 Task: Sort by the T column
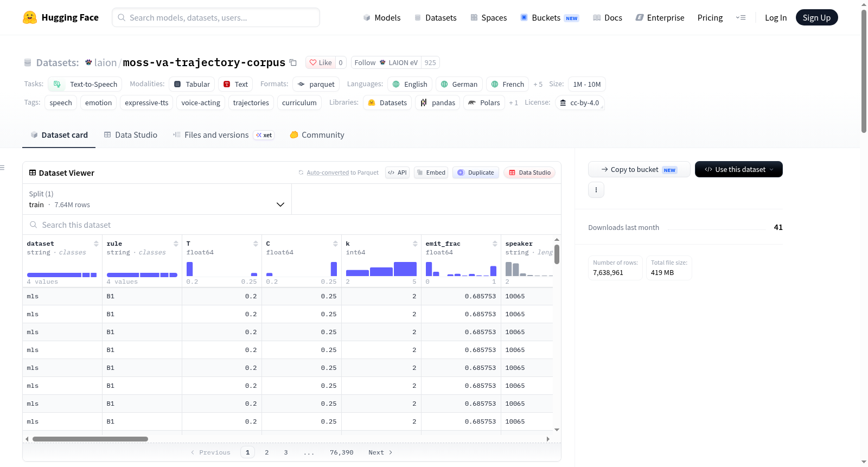[256, 244]
